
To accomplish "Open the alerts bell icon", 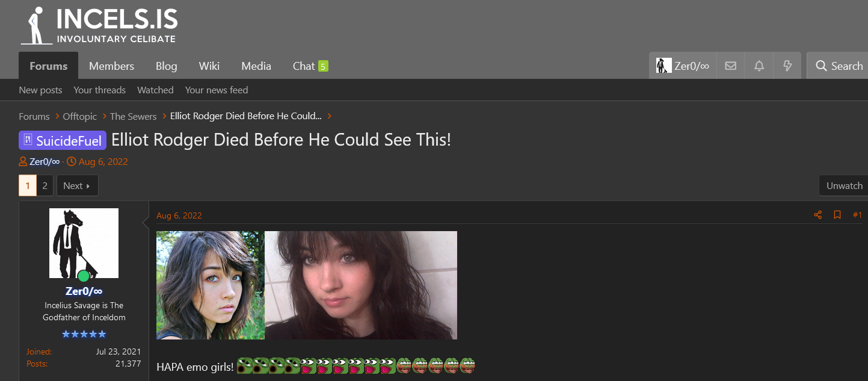I will click(x=759, y=66).
